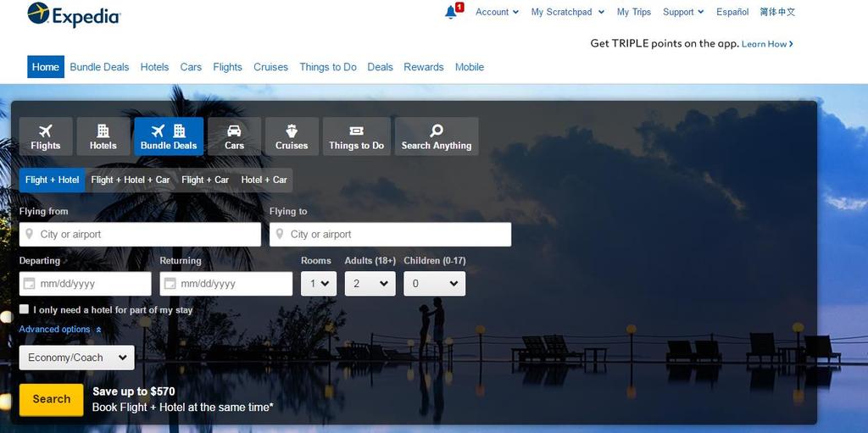Open the Economy/Coach class dropdown
The height and width of the screenshot is (433, 868).
pyautogui.click(x=77, y=358)
